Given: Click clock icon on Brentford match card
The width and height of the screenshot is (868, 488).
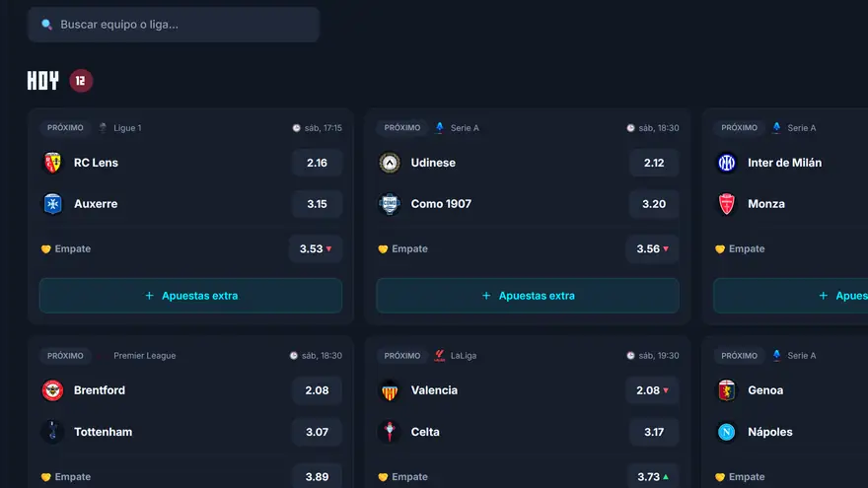Looking at the screenshot, I should (293, 355).
